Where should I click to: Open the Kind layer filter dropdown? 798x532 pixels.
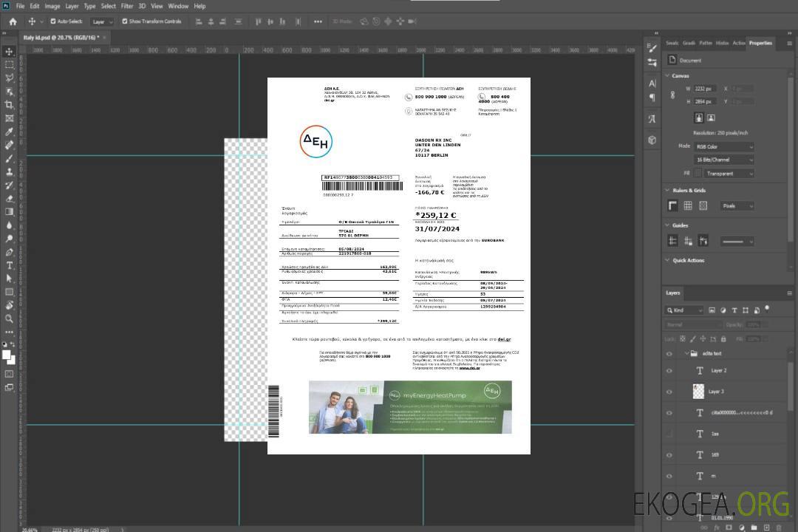click(x=684, y=310)
